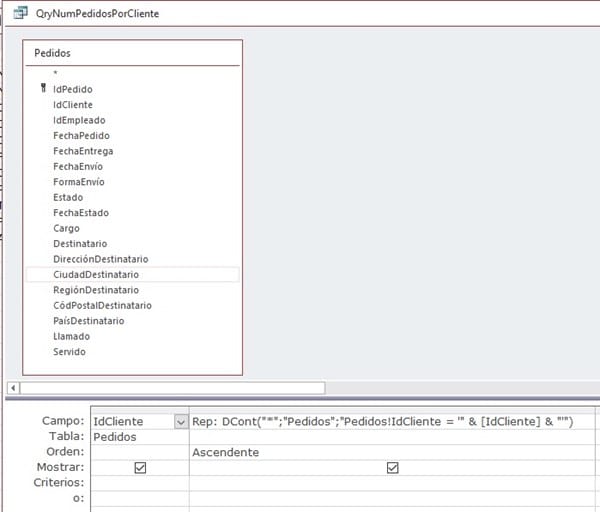The height and width of the screenshot is (512, 600).
Task: Click the Ascendente cell in Orden row
Action: pos(392,452)
